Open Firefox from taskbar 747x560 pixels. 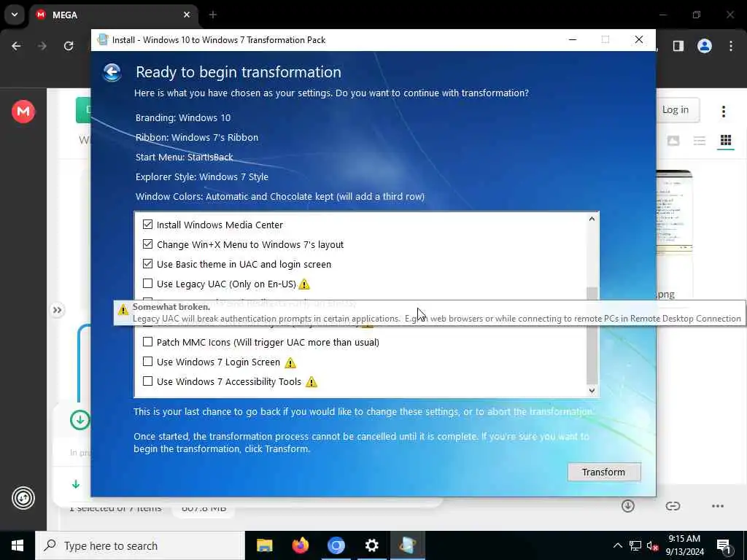(x=300, y=545)
